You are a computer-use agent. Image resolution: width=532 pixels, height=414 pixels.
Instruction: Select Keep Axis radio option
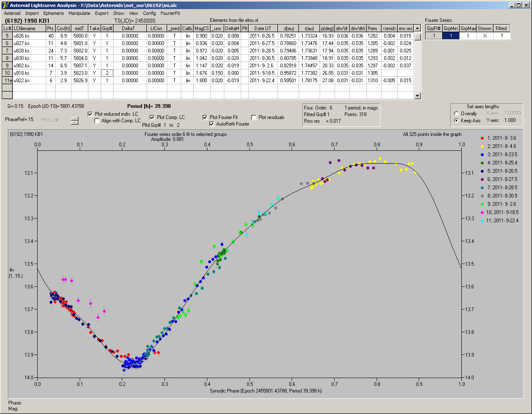click(x=456, y=121)
